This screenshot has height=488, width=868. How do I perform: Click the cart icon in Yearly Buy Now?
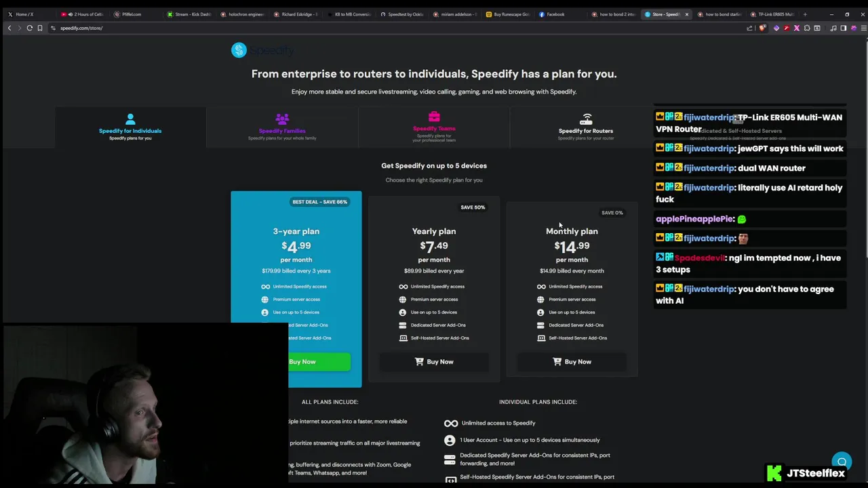coord(419,362)
